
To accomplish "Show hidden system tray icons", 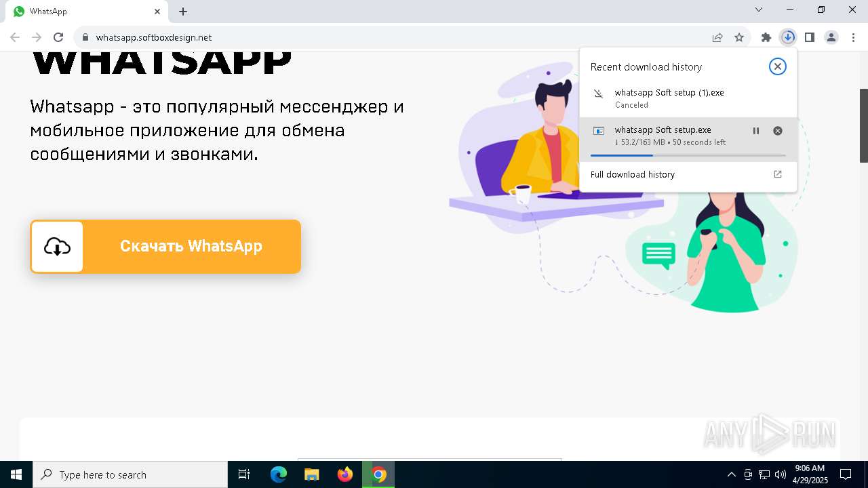I will pos(731,474).
